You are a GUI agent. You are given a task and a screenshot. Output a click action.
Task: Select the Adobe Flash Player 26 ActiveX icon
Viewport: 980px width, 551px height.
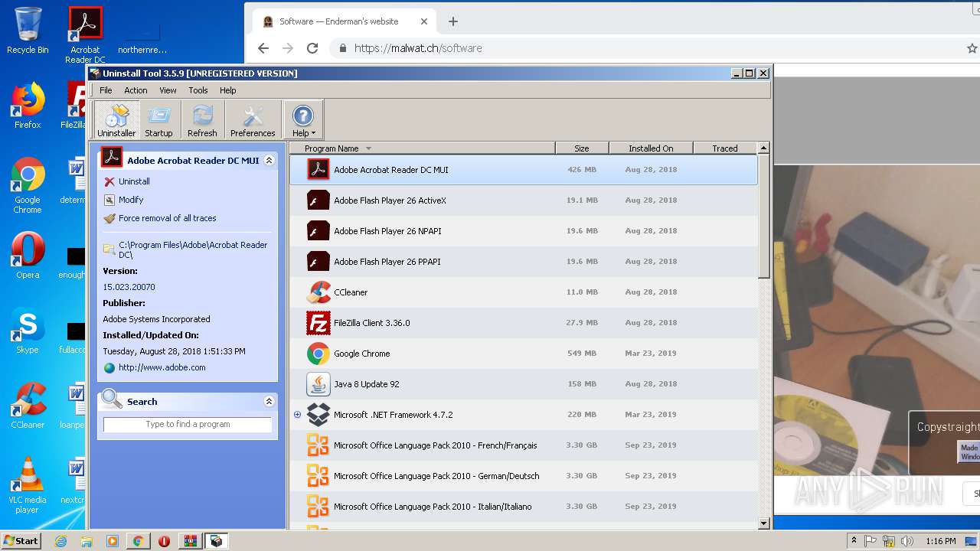(318, 200)
